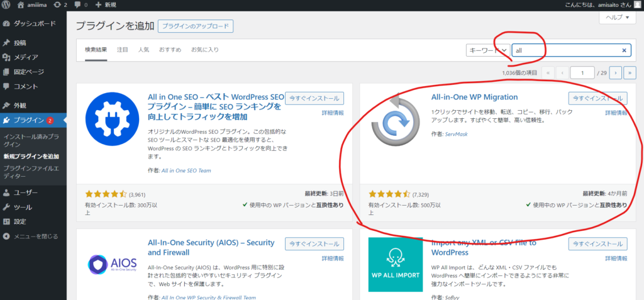Click plugin search field containing all
This screenshot has width=644, height=300.
coord(571,50)
